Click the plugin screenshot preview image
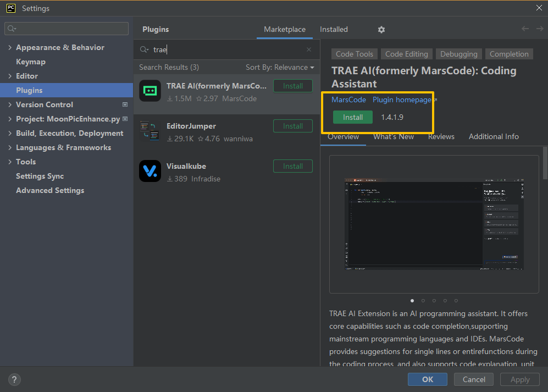The width and height of the screenshot is (548, 392). click(434, 224)
